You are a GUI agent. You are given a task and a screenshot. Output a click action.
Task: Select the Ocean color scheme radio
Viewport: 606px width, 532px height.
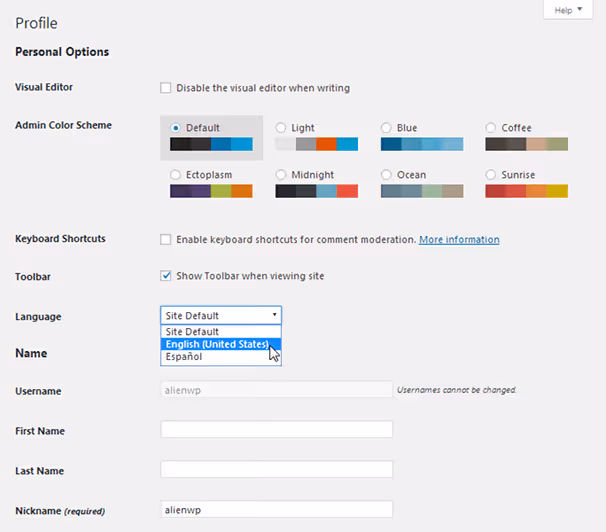click(386, 175)
